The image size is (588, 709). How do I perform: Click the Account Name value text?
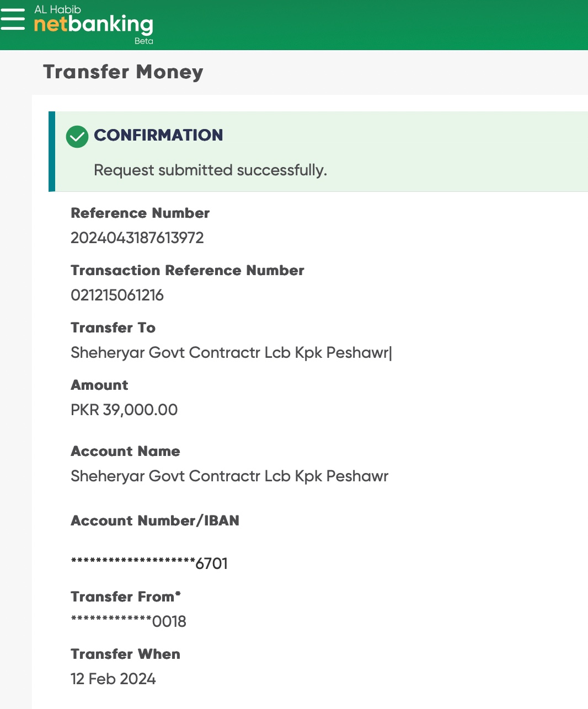pyautogui.click(x=229, y=476)
